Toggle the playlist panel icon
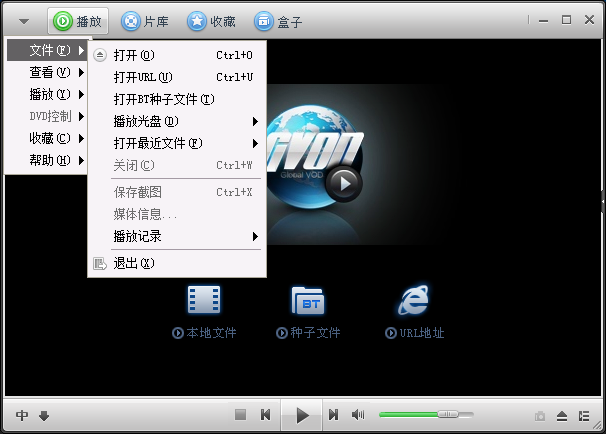Image resolution: width=606 pixels, height=434 pixels. (585, 415)
